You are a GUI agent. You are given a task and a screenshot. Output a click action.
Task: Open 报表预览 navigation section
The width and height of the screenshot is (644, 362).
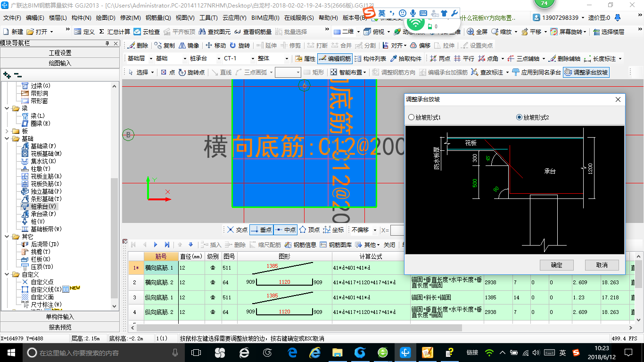pyautogui.click(x=60, y=327)
